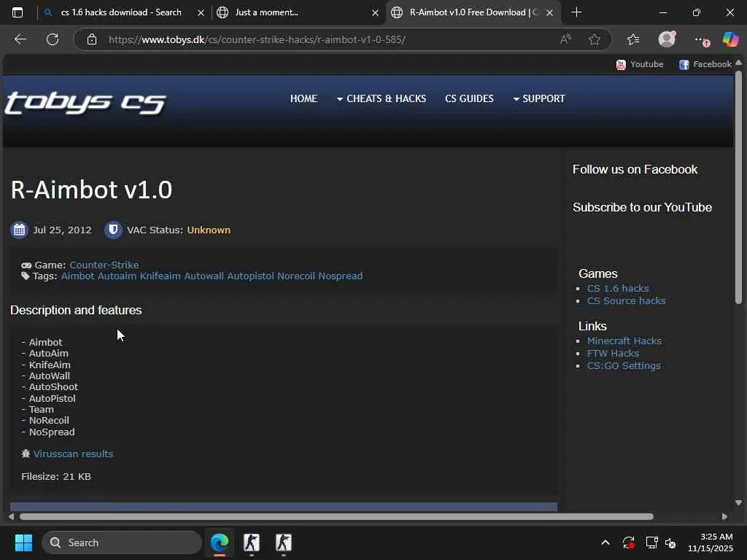Open Microsoft Edge from the taskbar
Image resolution: width=747 pixels, height=560 pixels.
pyautogui.click(x=220, y=542)
